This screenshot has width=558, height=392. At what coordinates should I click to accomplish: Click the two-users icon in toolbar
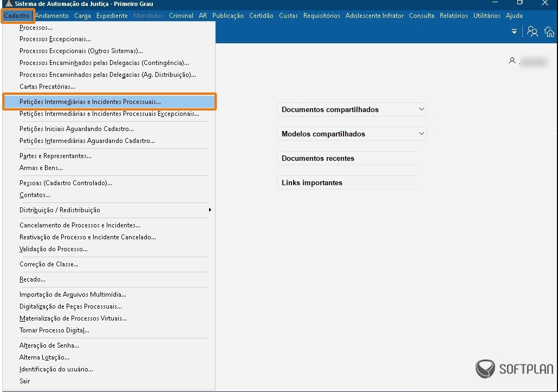(x=533, y=32)
